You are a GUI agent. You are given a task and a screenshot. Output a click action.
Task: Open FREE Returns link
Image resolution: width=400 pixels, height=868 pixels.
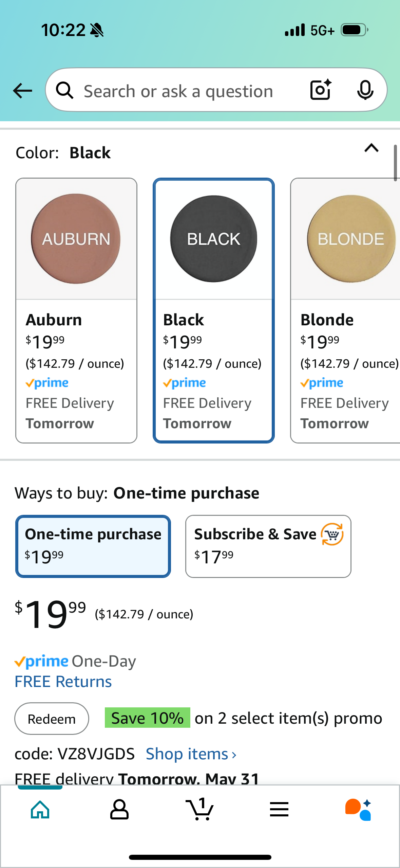(x=63, y=682)
